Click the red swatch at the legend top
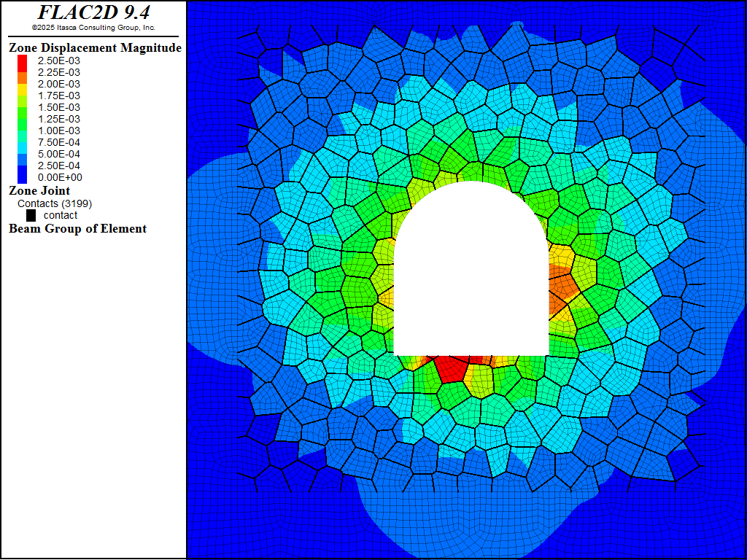Viewport: 747px width, 560px height. click(x=22, y=61)
